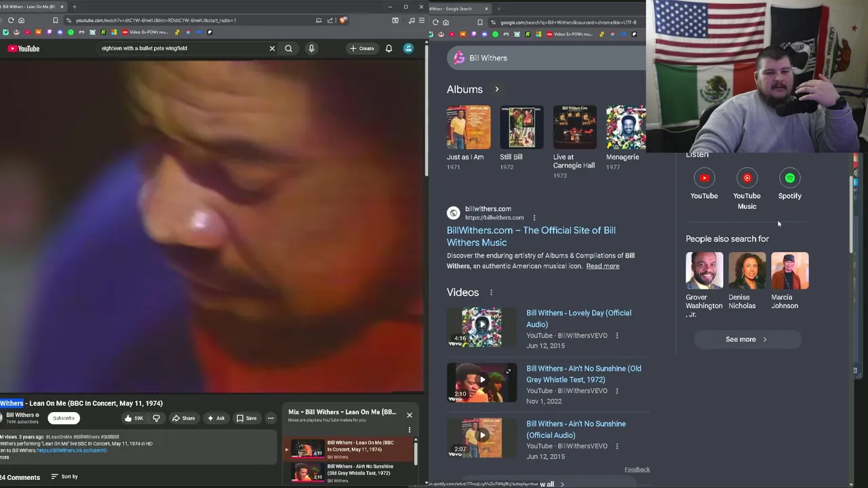The image size is (868, 488).
Task: Expand the Albums section arrow
Action: (x=496, y=89)
